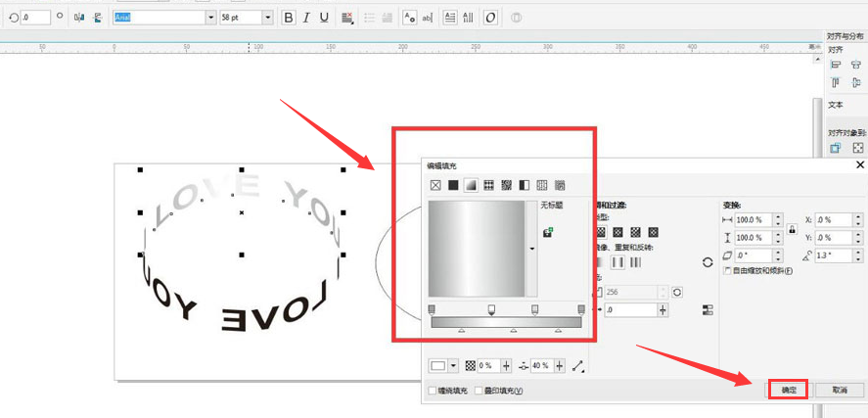The image size is (868, 418).
Task: Open the Arial font name dropdown
Action: coord(211,18)
